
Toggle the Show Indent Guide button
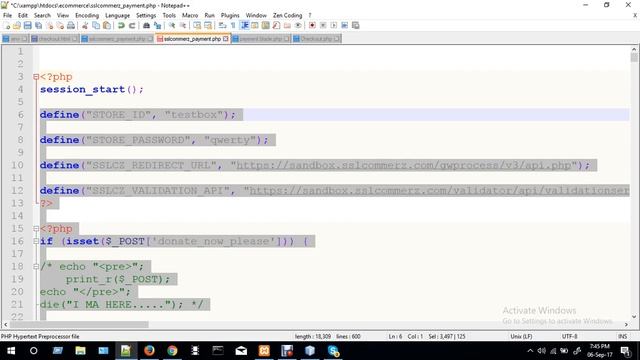[x=244, y=25]
